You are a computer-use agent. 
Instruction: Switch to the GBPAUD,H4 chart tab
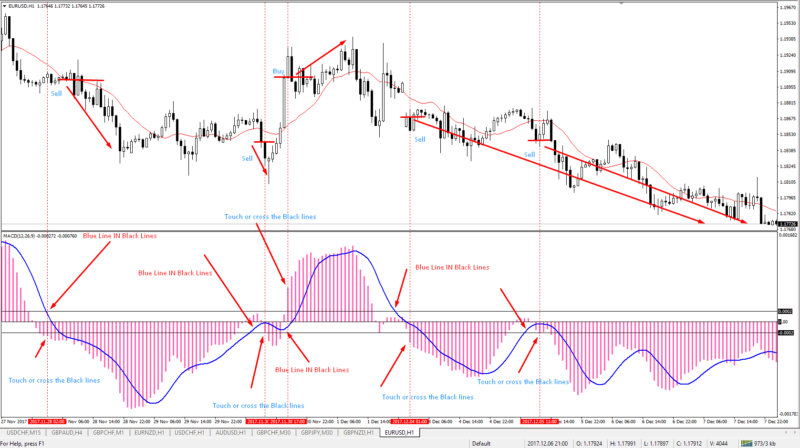click(x=66, y=433)
